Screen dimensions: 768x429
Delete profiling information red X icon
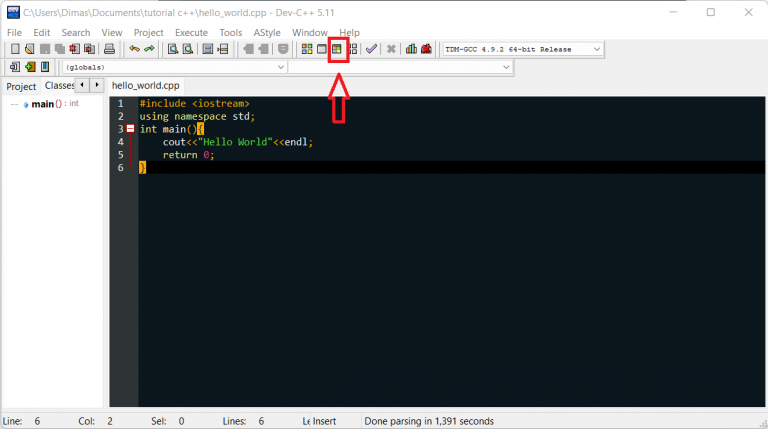pyautogui.click(x=426, y=49)
